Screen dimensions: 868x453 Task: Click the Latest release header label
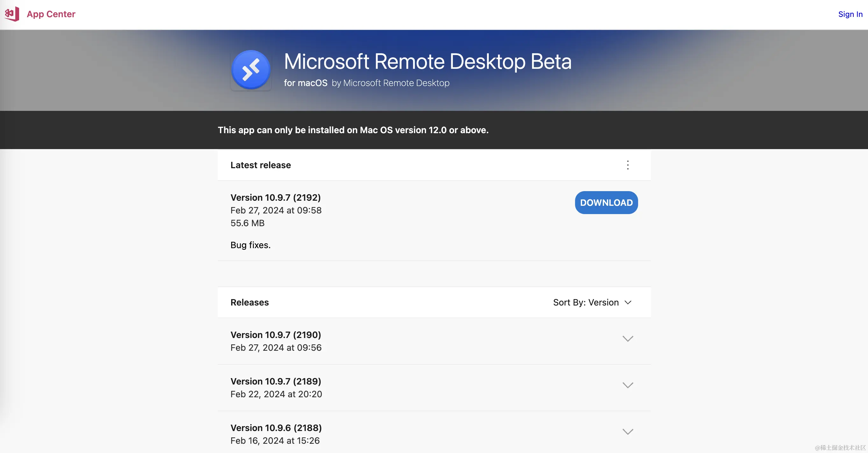tap(260, 165)
